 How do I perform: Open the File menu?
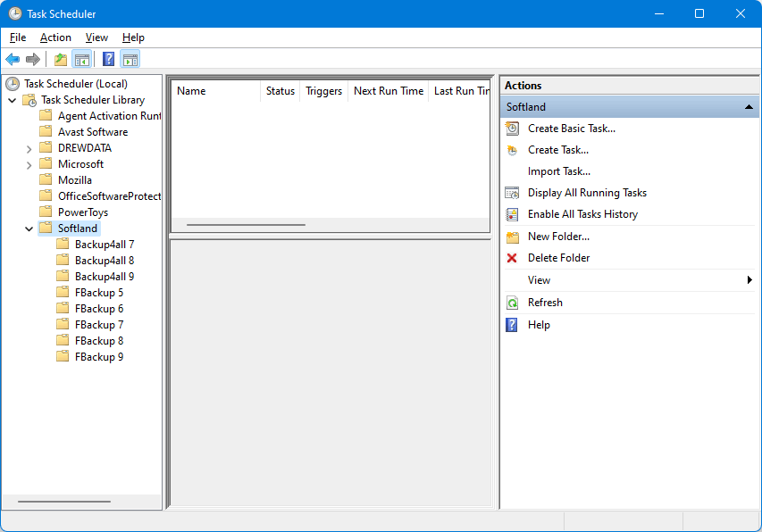[x=17, y=37]
